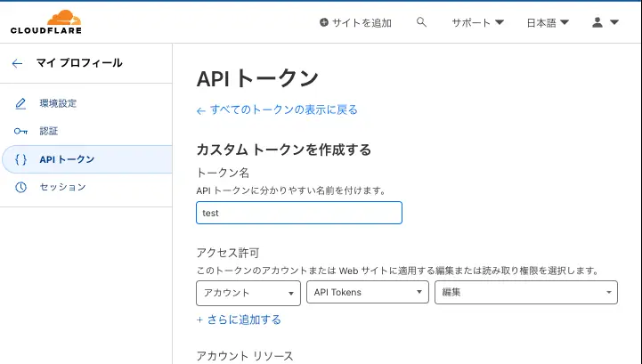
Task: Click the clock icon for セッション
Action: point(20,187)
